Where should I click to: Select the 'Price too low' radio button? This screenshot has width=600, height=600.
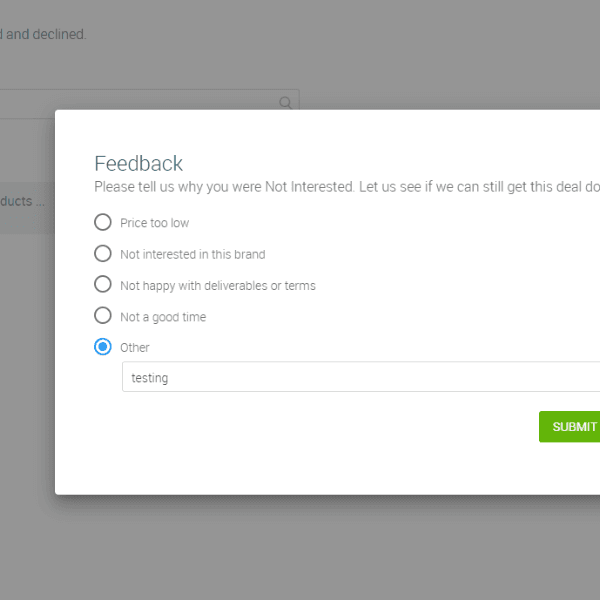102,222
